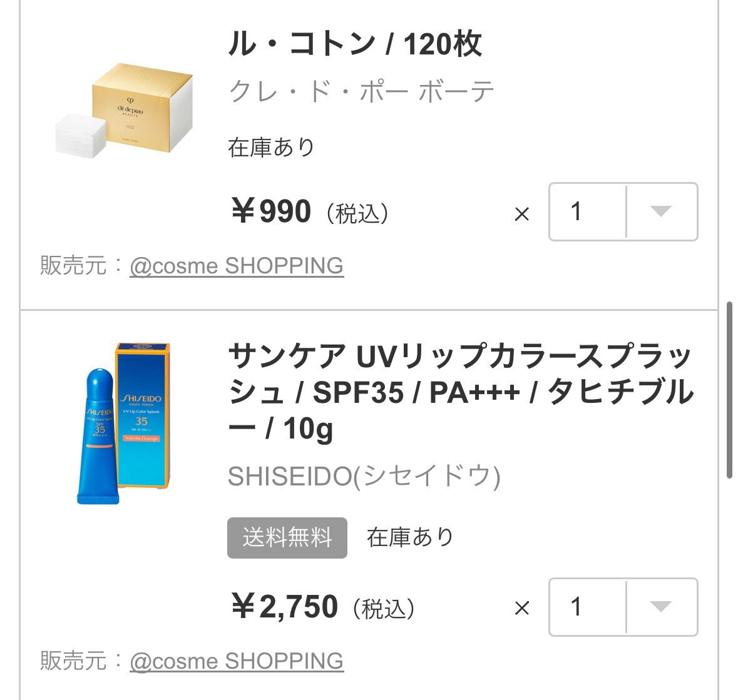The height and width of the screenshot is (700, 738).
Task: Click the クレ・ド・ポー ボーテ brand name
Action: (361, 91)
